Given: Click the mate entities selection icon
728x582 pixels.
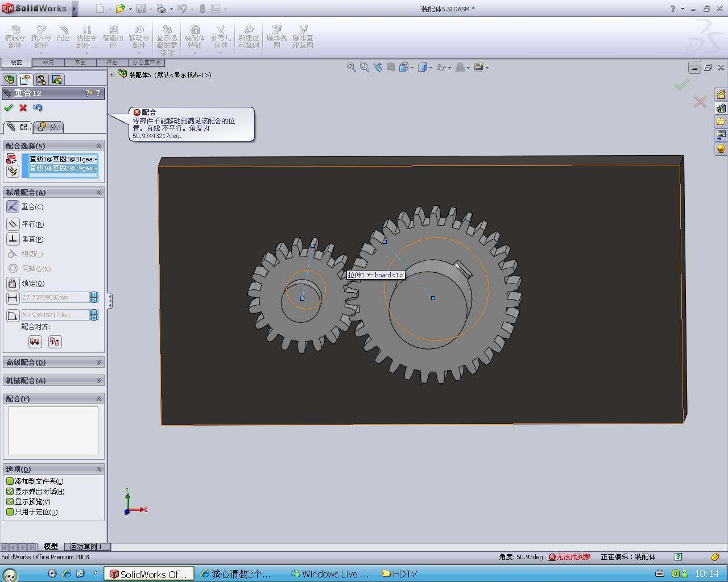Looking at the screenshot, I should (x=11, y=159).
